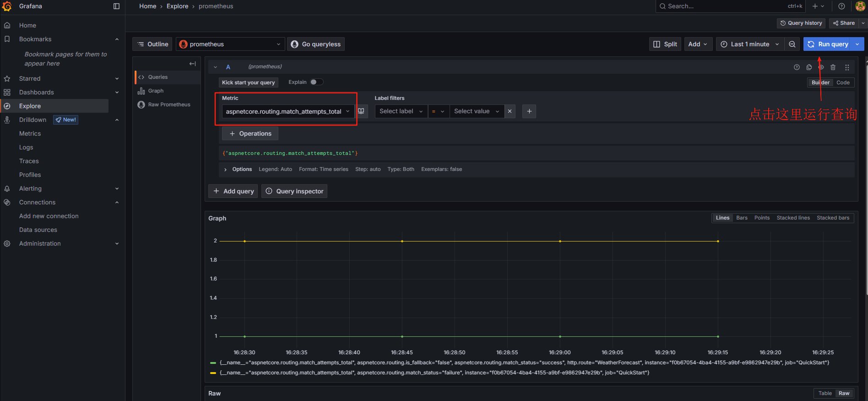Select Stacked lines graph style
Screen dimensions: 868x401
tap(793, 218)
